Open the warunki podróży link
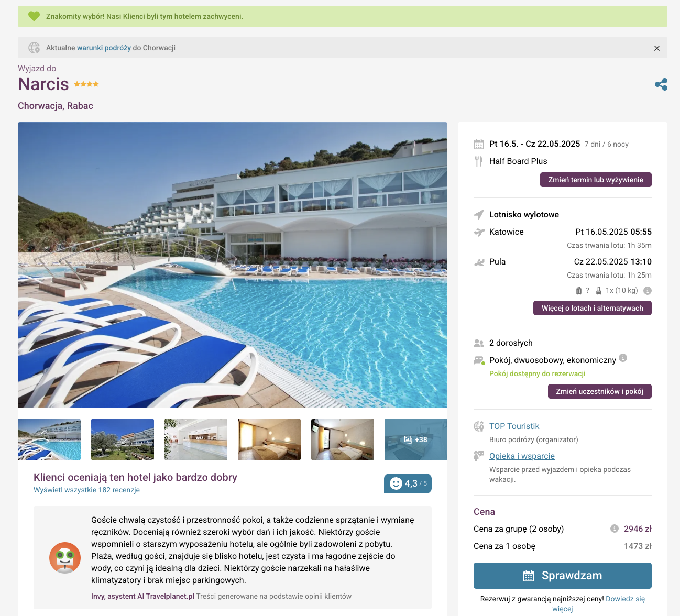680x616 pixels. (104, 48)
